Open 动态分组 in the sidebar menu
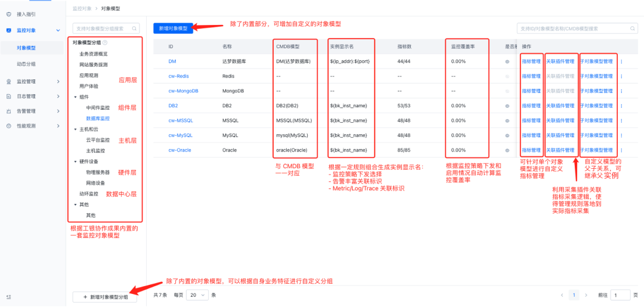 27,64
